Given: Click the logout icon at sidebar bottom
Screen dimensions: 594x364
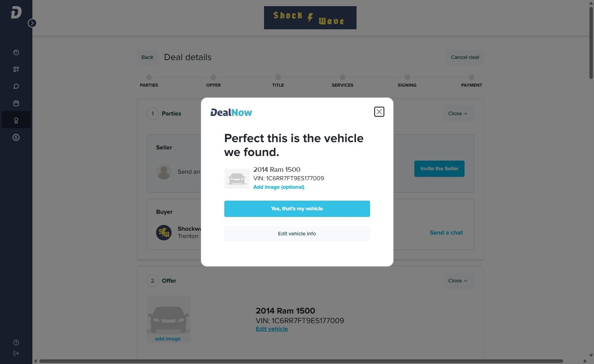Looking at the screenshot, I should 16,353.
